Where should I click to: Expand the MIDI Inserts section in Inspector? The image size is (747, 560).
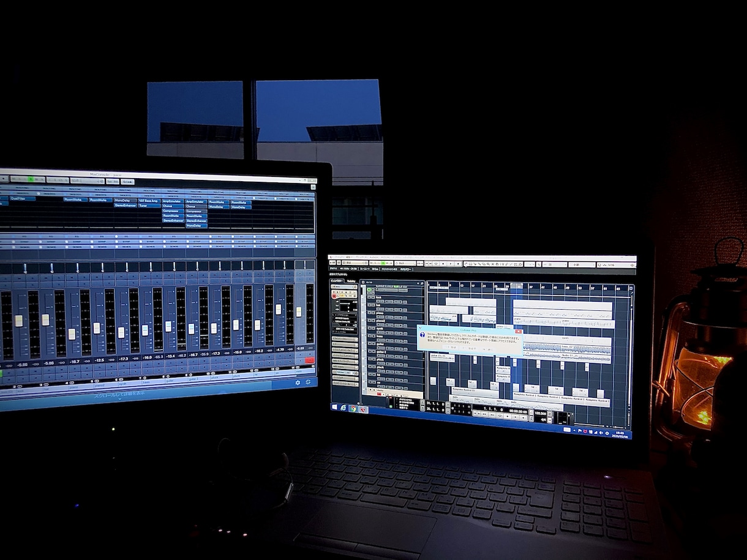pos(345,367)
